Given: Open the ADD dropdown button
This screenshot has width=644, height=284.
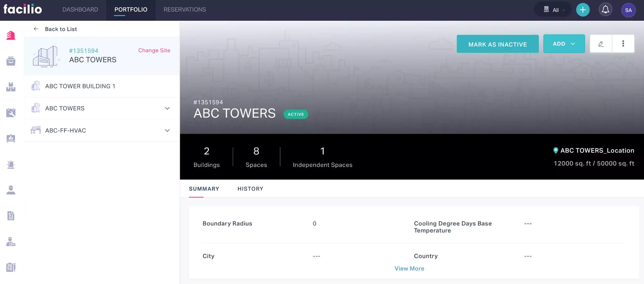Looking at the screenshot, I should click(x=564, y=44).
